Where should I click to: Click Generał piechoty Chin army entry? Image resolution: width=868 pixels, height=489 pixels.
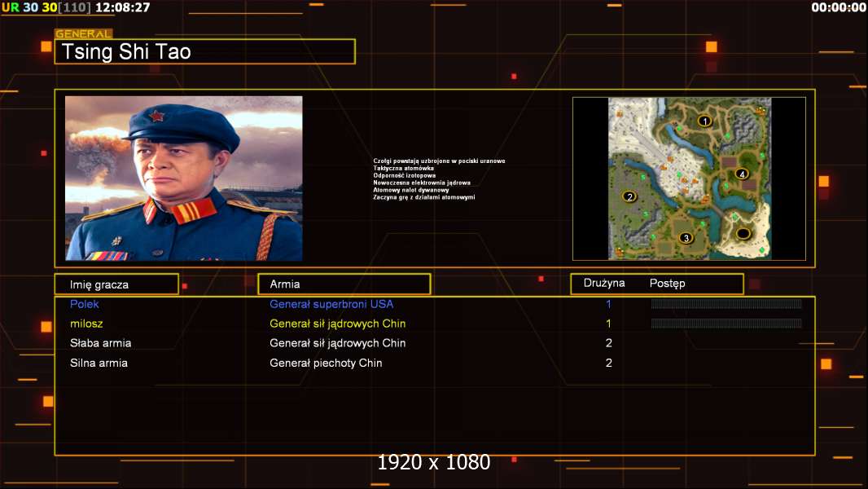click(326, 363)
